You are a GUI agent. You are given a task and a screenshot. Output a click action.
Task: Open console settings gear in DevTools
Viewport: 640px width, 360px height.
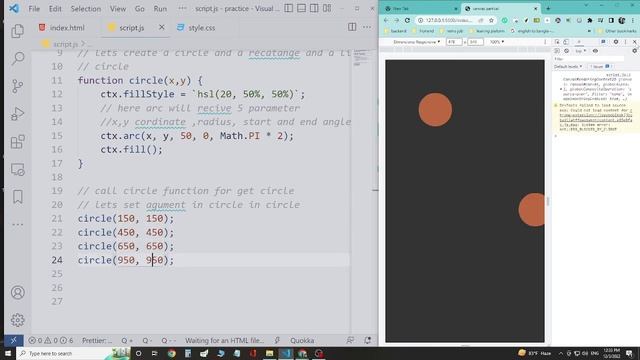click(x=634, y=51)
